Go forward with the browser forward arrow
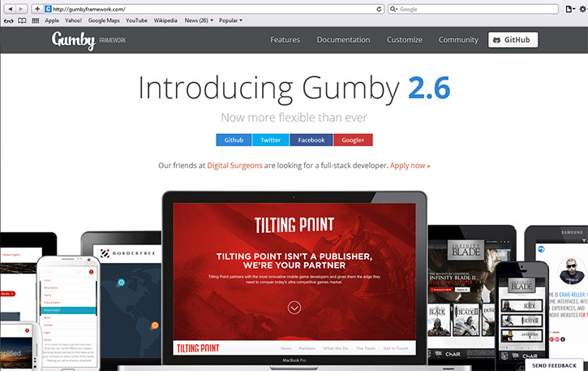Viewport: 588px width, 371px height. pyautogui.click(x=21, y=9)
